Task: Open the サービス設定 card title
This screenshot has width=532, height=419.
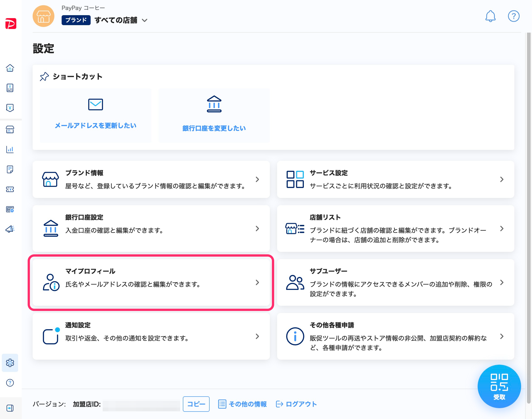Action: point(329,173)
